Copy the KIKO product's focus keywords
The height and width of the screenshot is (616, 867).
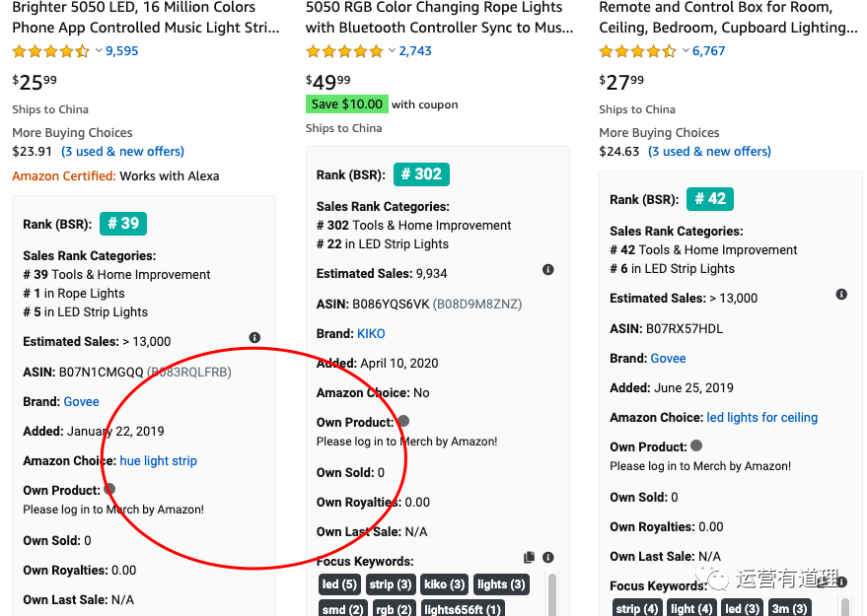point(530,558)
